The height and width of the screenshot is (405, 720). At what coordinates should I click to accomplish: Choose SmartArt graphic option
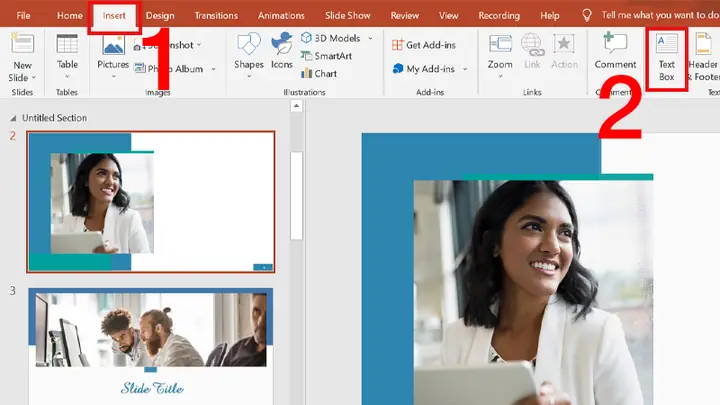click(x=326, y=56)
